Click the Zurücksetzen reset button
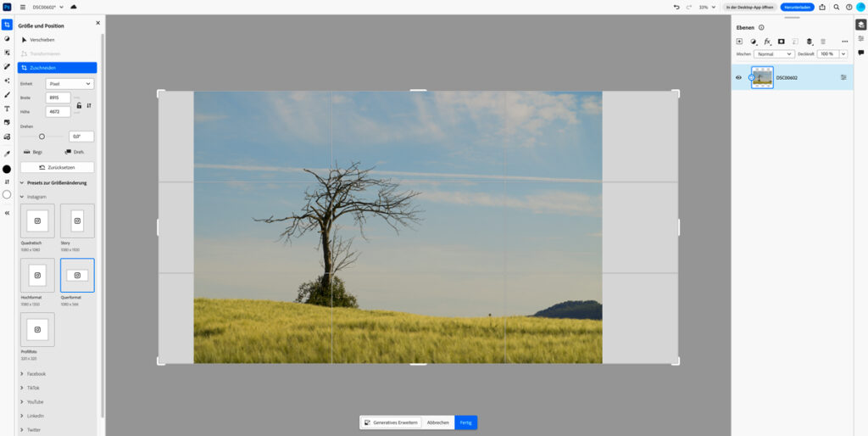This screenshot has height=436, width=868. pos(57,167)
